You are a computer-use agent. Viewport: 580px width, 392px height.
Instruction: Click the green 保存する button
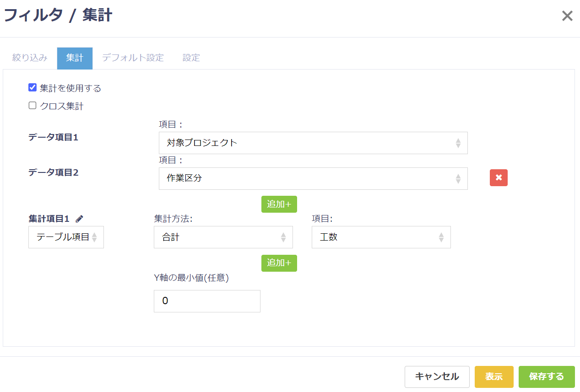(546, 376)
